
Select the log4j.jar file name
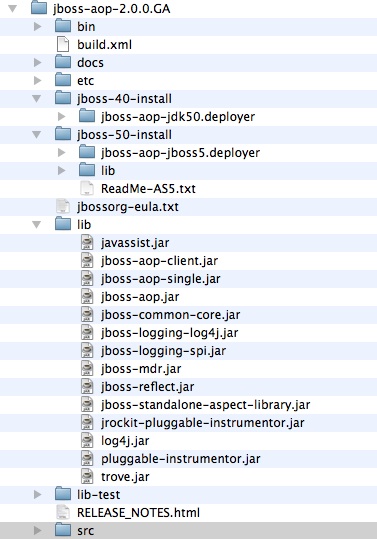click(125, 441)
